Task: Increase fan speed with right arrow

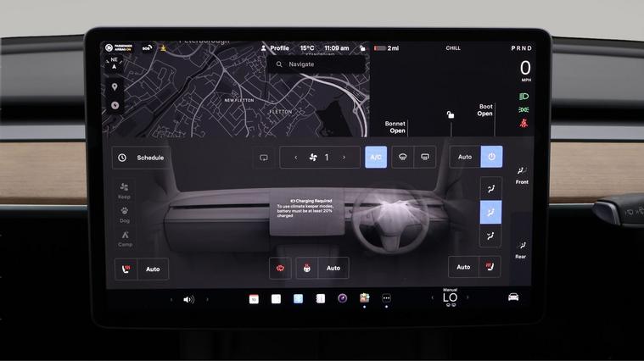Action: (x=344, y=157)
